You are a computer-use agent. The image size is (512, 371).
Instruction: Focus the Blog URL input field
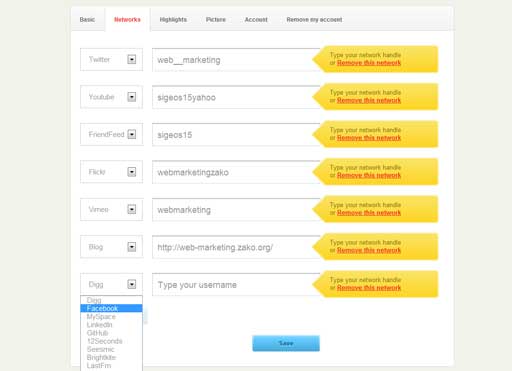(236, 247)
